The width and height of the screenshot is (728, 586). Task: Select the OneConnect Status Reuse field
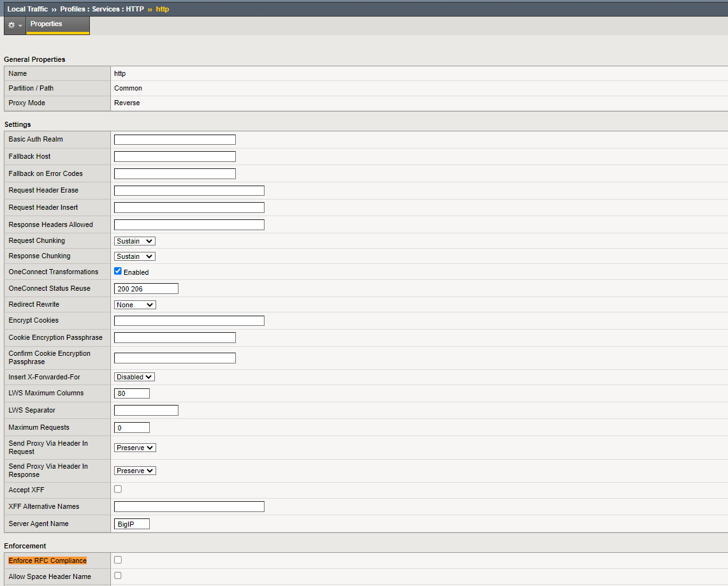pyautogui.click(x=146, y=289)
